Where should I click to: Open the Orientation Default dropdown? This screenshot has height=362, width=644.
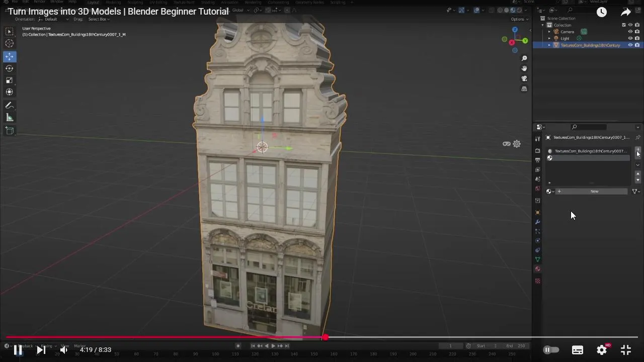[x=54, y=19]
